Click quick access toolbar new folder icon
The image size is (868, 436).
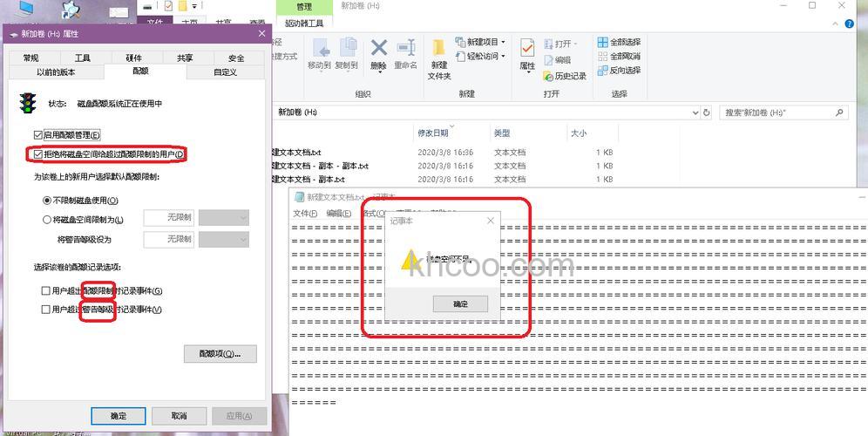pyautogui.click(x=182, y=6)
